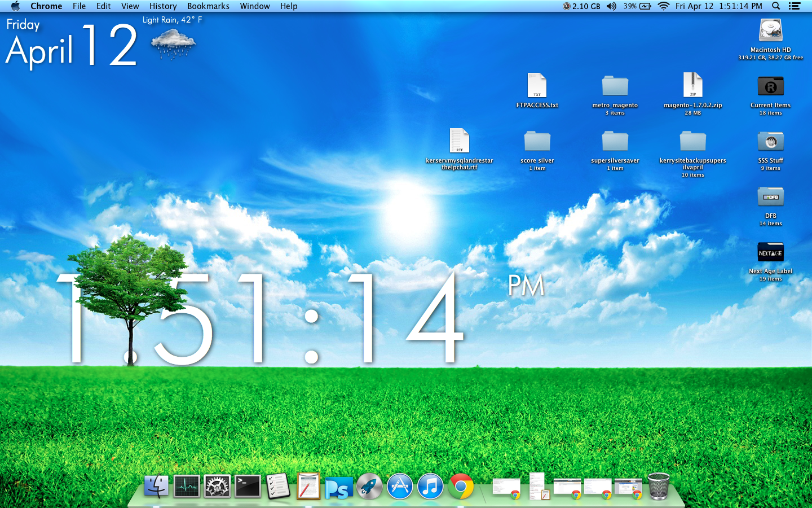Open the File menu
Image resolution: width=812 pixels, height=508 pixels.
pos(79,6)
